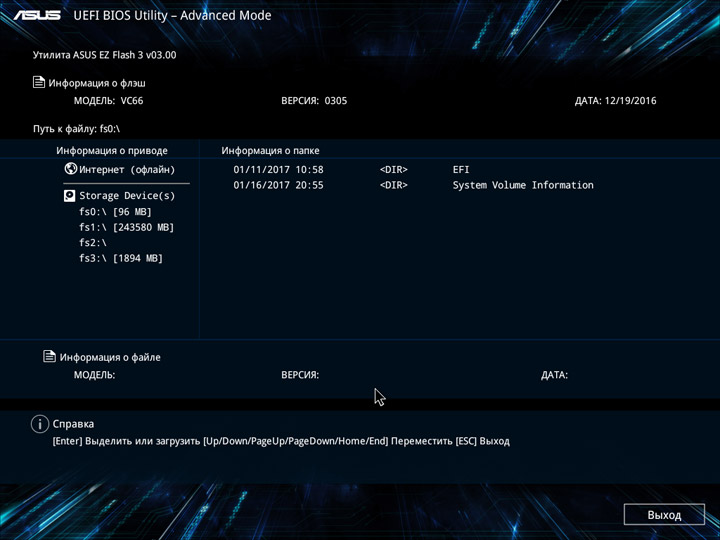Select drive fs1:\ [243580 MB]
The image size is (720, 540).
click(126, 227)
